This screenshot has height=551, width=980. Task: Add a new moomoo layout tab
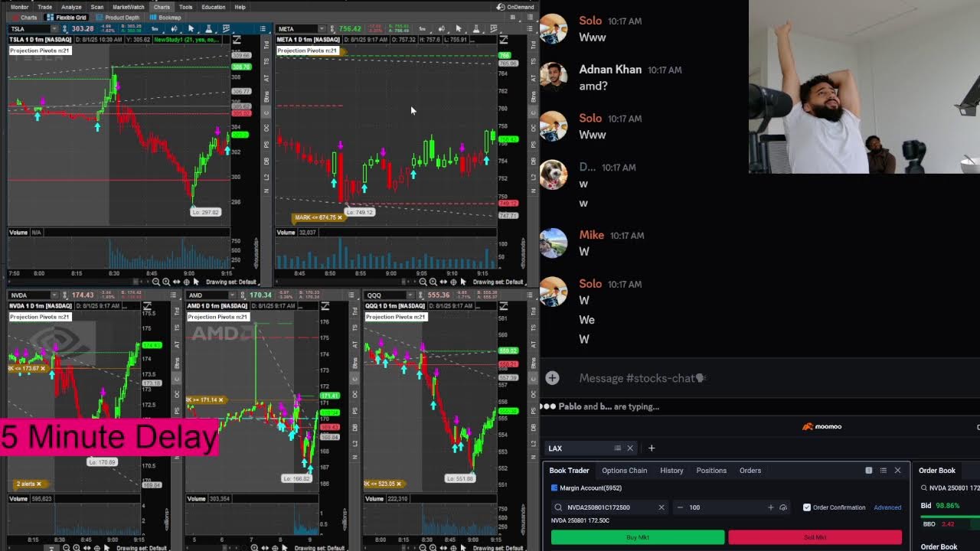(652, 448)
